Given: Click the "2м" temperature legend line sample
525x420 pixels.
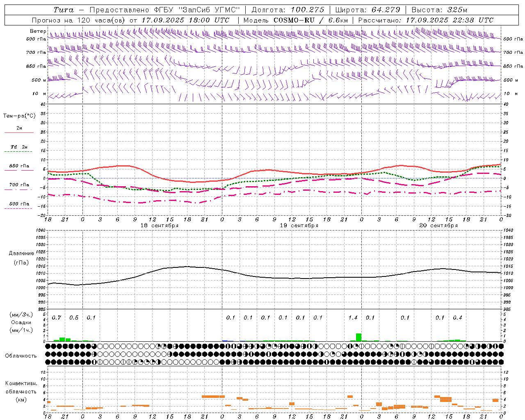Looking at the screenshot, I should pos(19,132).
